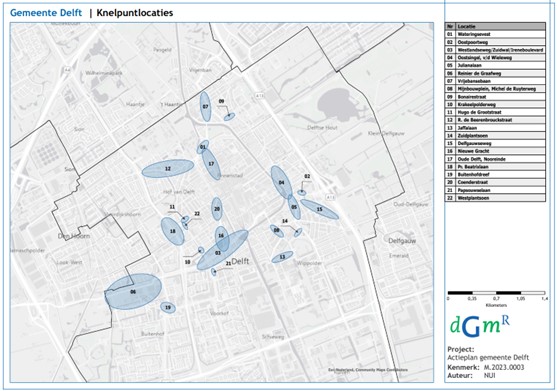Click the small ellipse labeled 19
Viewport: 557px width, 391px height.
pos(168,308)
